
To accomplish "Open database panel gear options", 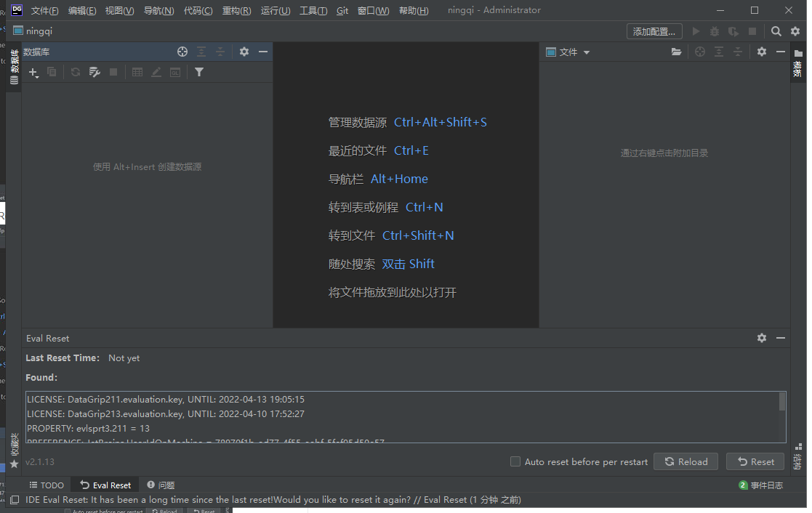I will pos(244,52).
